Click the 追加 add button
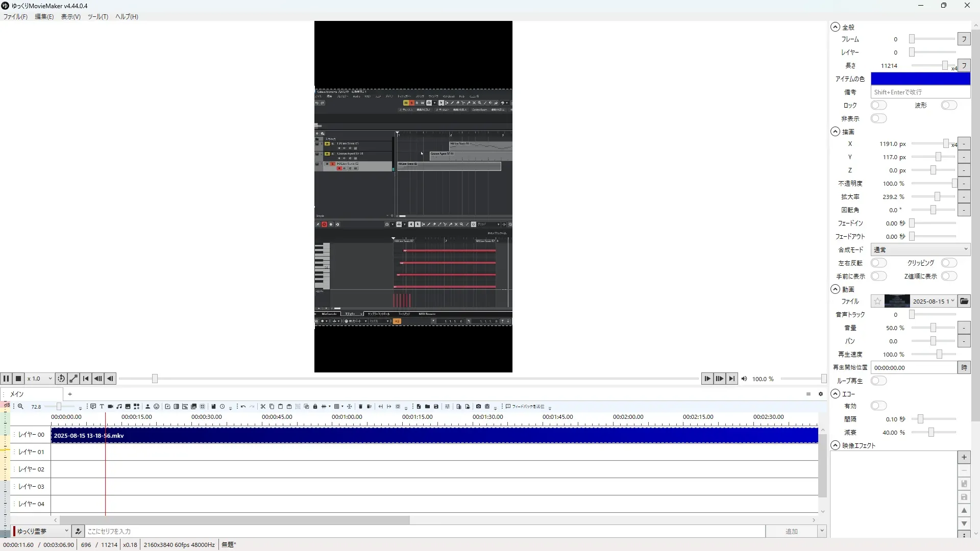Screen dimensions: 980x551 [x=791, y=531]
